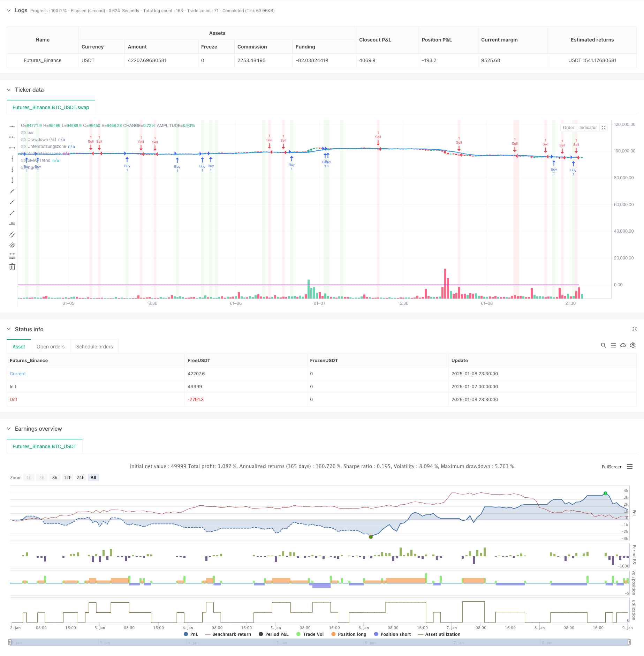Select the price line 123 tool
This screenshot has width=644, height=656.
(12, 224)
